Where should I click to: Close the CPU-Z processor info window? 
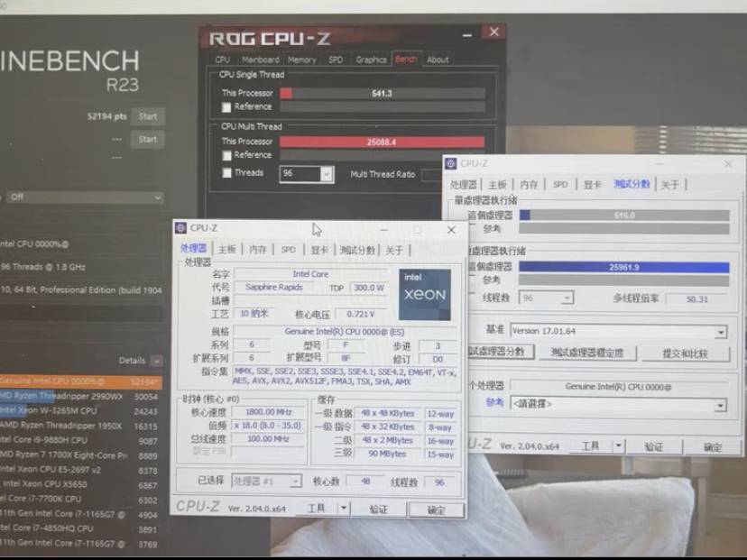pos(451,231)
